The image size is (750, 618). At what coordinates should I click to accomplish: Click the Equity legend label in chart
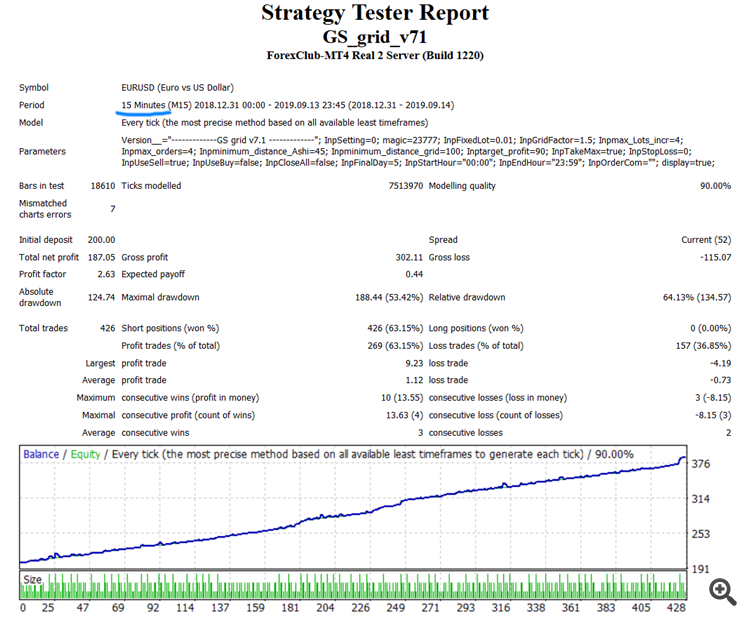pyautogui.click(x=85, y=454)
